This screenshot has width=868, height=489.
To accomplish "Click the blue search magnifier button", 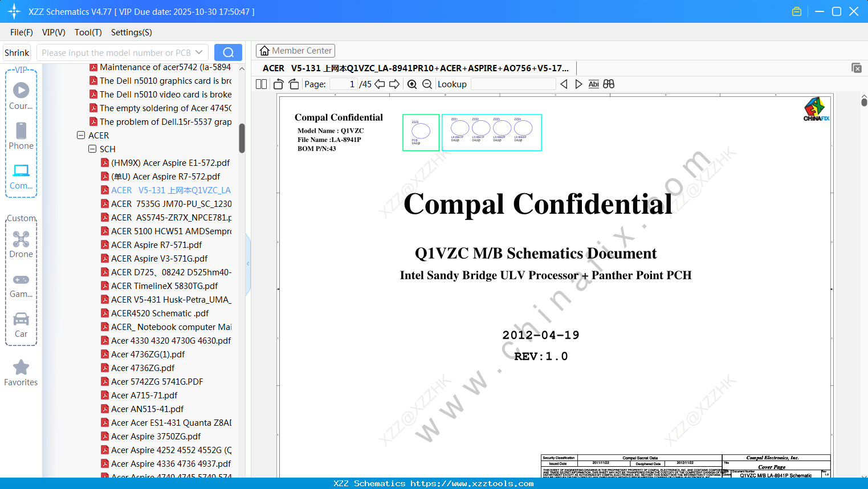I will [228, 52].
